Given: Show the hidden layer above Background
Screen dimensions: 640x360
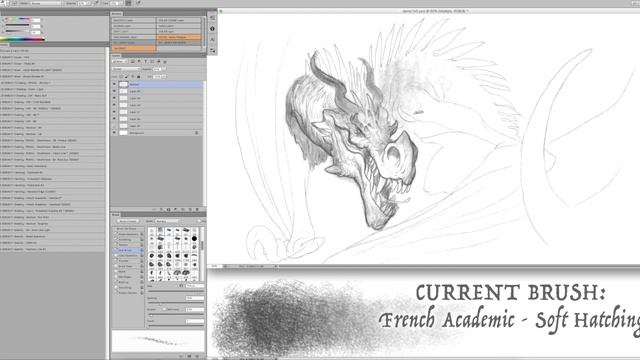Looking at the screenshot, I should click(x=114, y=126).
